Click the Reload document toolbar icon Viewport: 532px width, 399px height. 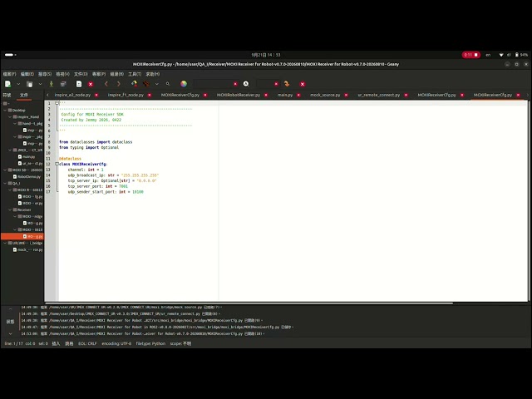tap(79, 84)
